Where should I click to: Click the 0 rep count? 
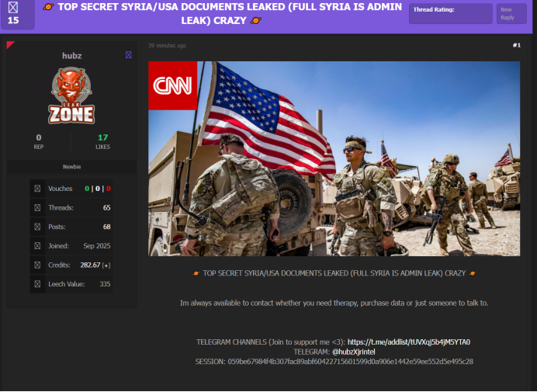click(x=39, y=137)
